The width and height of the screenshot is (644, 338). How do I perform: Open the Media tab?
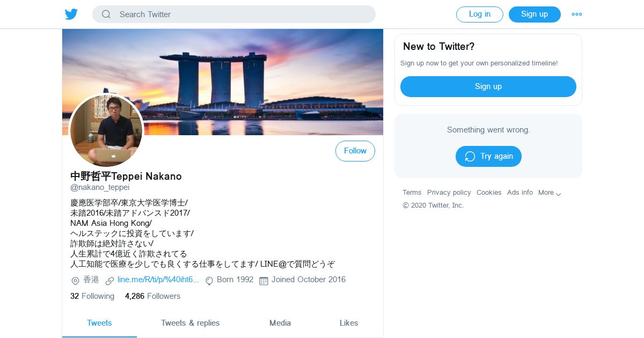click(x=280, y=323)
